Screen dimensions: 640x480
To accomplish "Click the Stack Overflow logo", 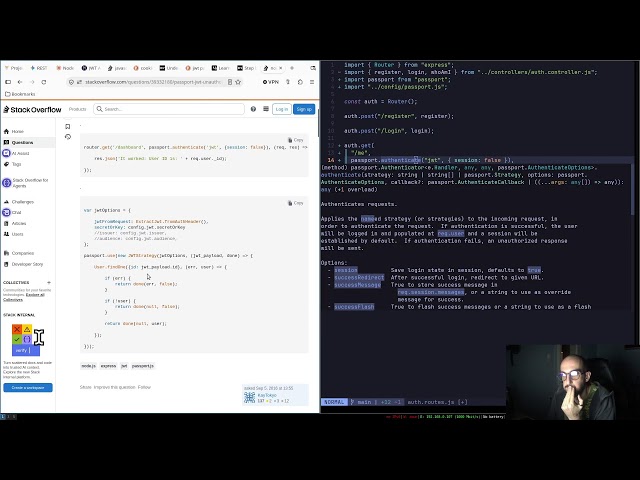I will (32, 109).
